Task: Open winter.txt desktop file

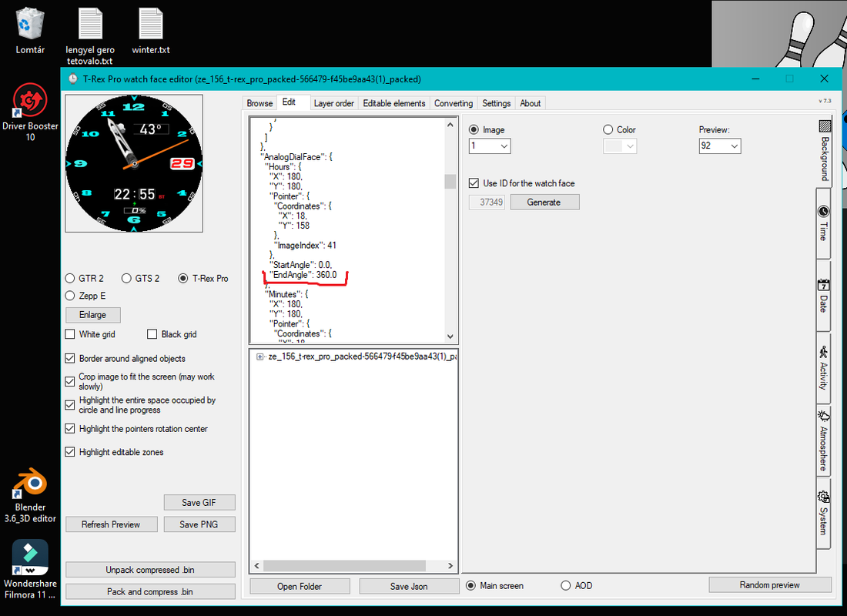Action: [151, 32]
